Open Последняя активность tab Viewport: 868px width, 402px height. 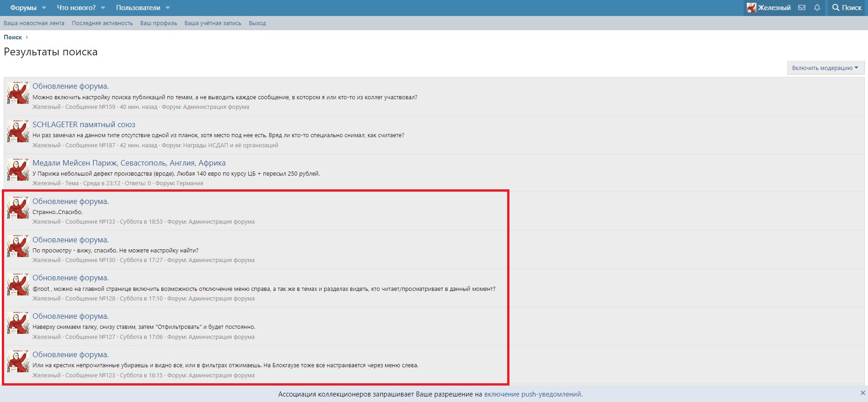coord(102,23)
